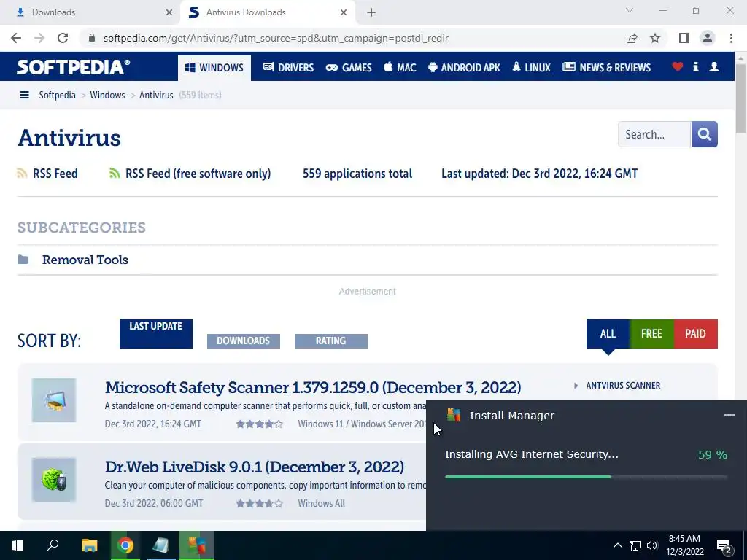Open the Removal Tools subcategory
The width and height of the screenshot is (747, 560).
tap(85, 260)
